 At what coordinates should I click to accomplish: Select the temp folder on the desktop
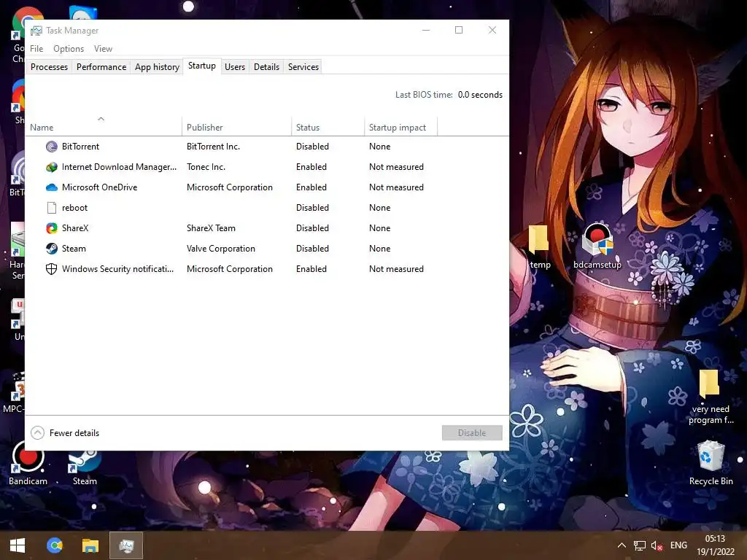click(539, 248)
